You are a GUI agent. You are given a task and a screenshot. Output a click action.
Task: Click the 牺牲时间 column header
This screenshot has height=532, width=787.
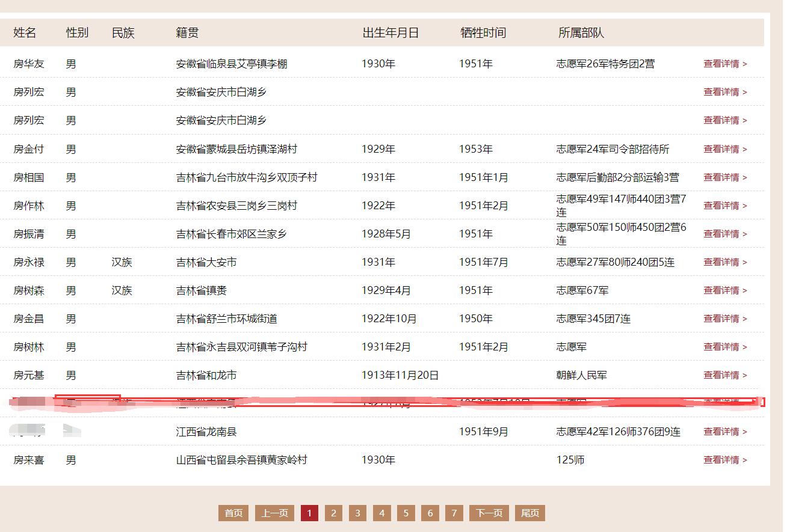point(483,33)
